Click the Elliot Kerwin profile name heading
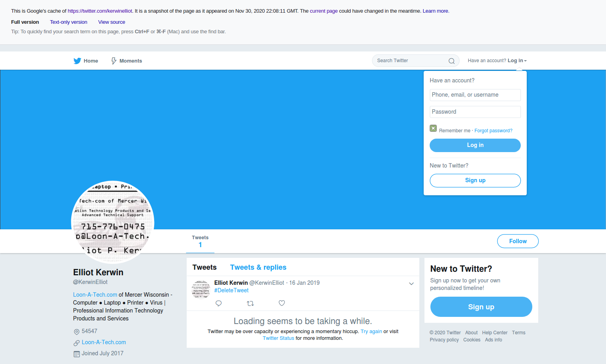The image size is (606, 364). [x=98, y=273]
